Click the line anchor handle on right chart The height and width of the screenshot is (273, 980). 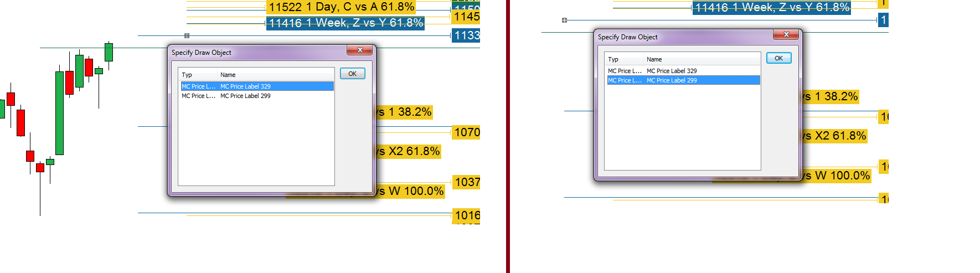[x=564, y=20]
